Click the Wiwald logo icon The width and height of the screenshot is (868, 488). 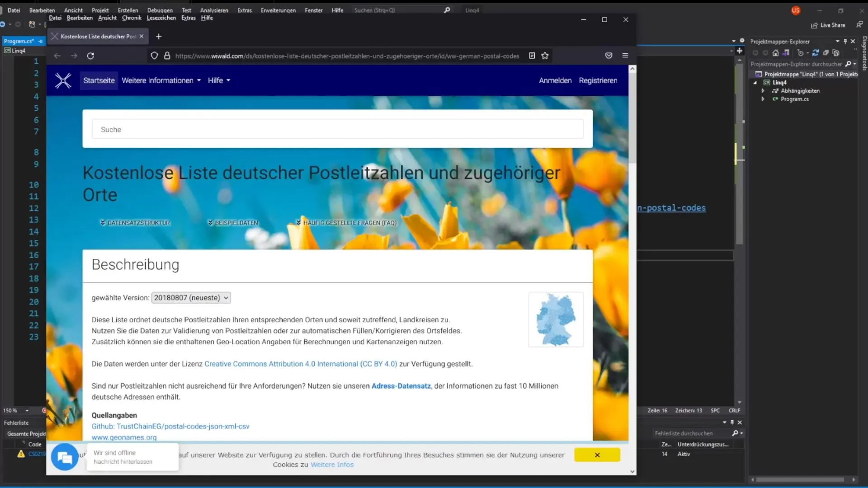tap(63, 80)
